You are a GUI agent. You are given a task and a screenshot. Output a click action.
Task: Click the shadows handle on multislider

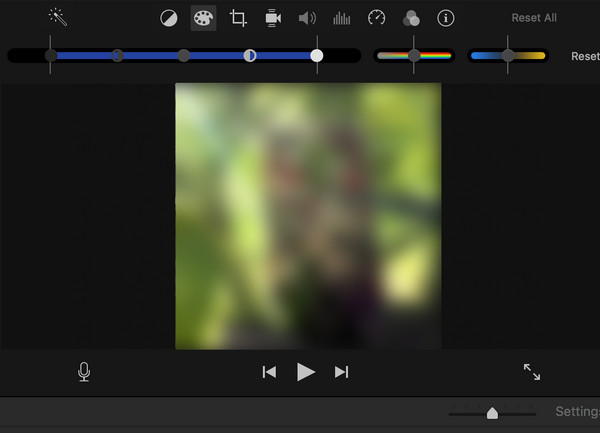coord(51,55)
